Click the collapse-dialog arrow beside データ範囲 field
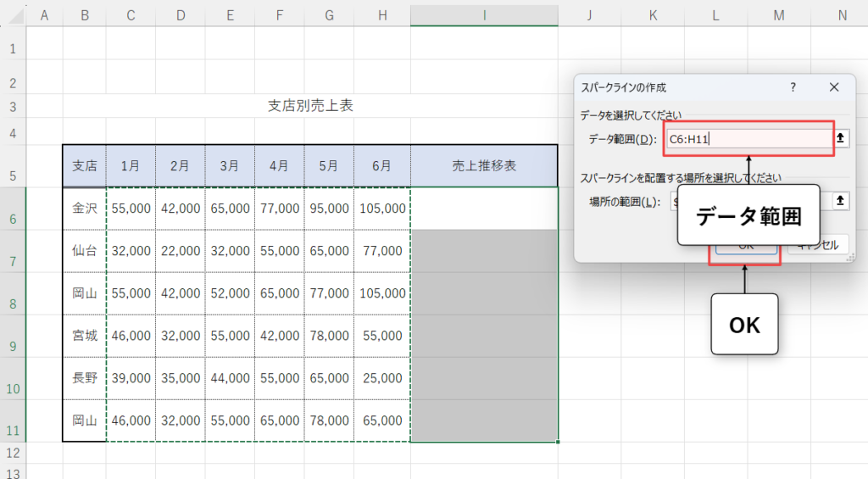 (842, 138)
